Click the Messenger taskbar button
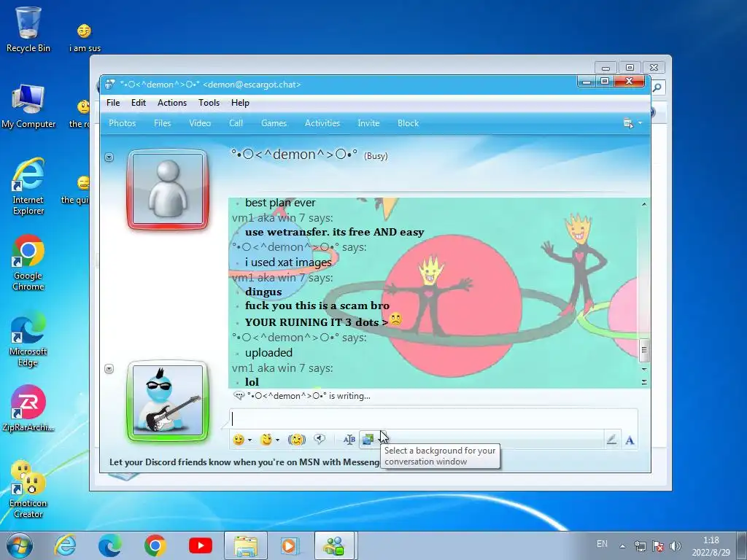747x560 pixels. [x=334, y=545]
